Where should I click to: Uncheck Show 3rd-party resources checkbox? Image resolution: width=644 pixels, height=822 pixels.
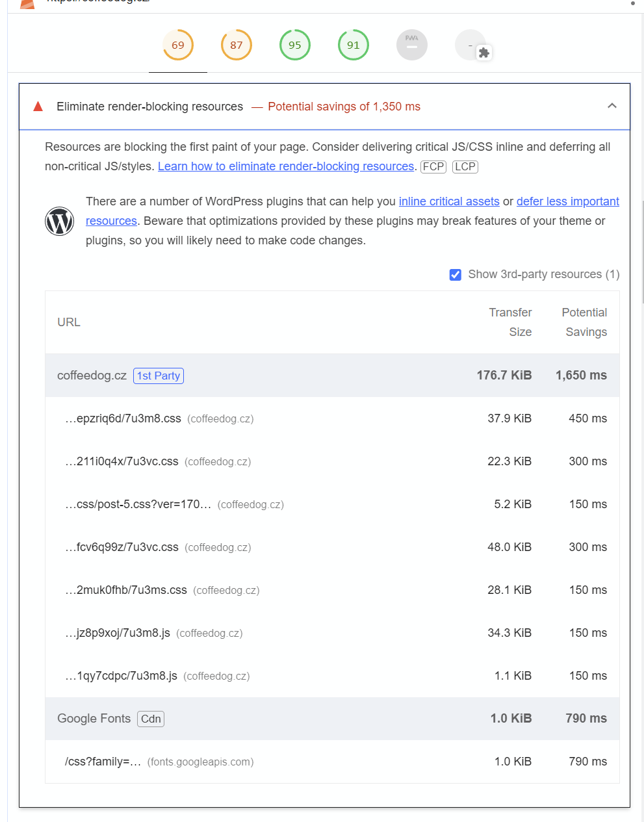(456, 275)
